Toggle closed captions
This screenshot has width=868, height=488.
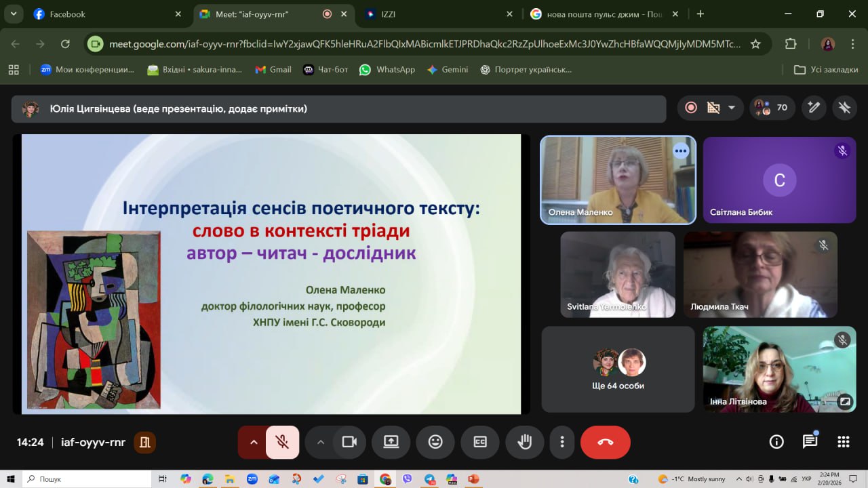480,442
